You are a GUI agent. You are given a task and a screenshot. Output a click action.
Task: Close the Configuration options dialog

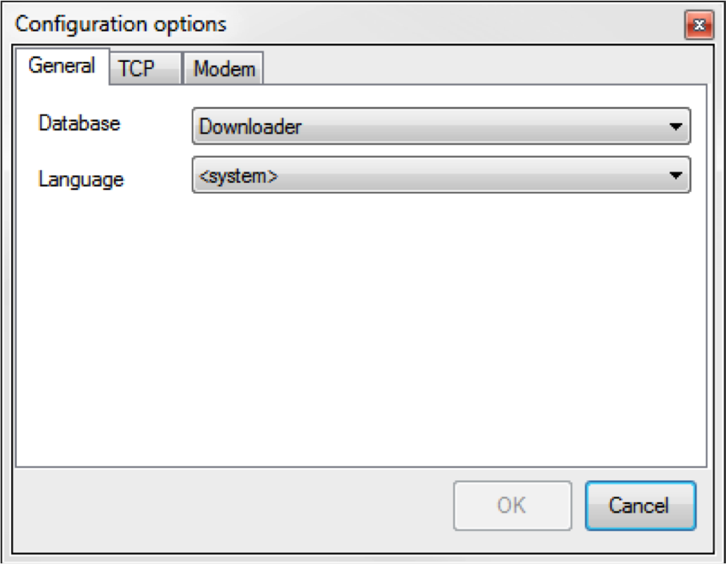pyautogui.click(x=698, y=25)
